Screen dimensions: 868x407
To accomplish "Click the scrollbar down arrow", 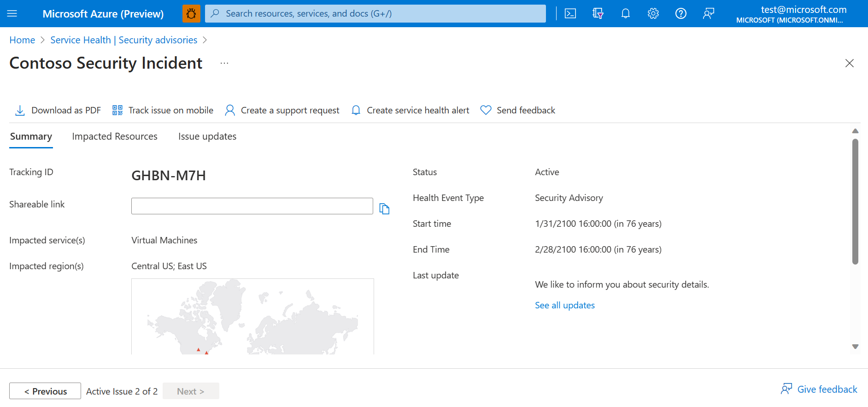I will 855,347.
